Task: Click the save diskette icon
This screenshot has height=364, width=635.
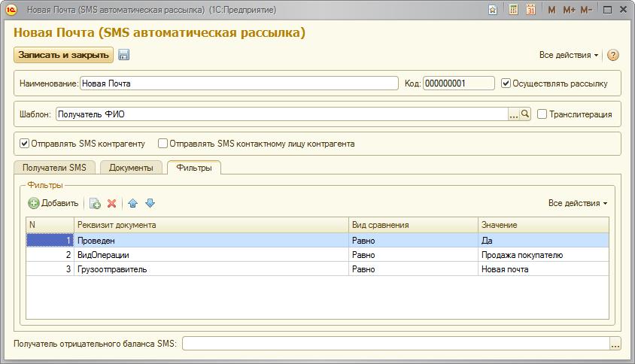Action: click(123, 55)
